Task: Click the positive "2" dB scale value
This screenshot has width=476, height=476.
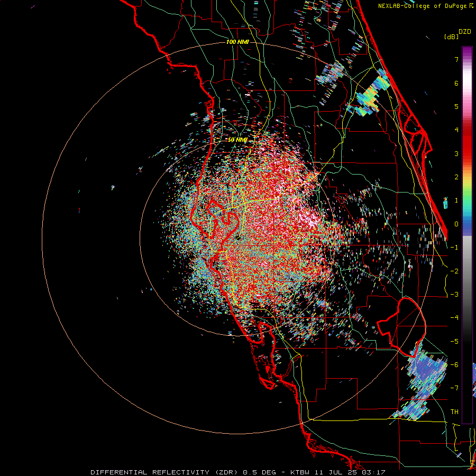Action: 456,177
